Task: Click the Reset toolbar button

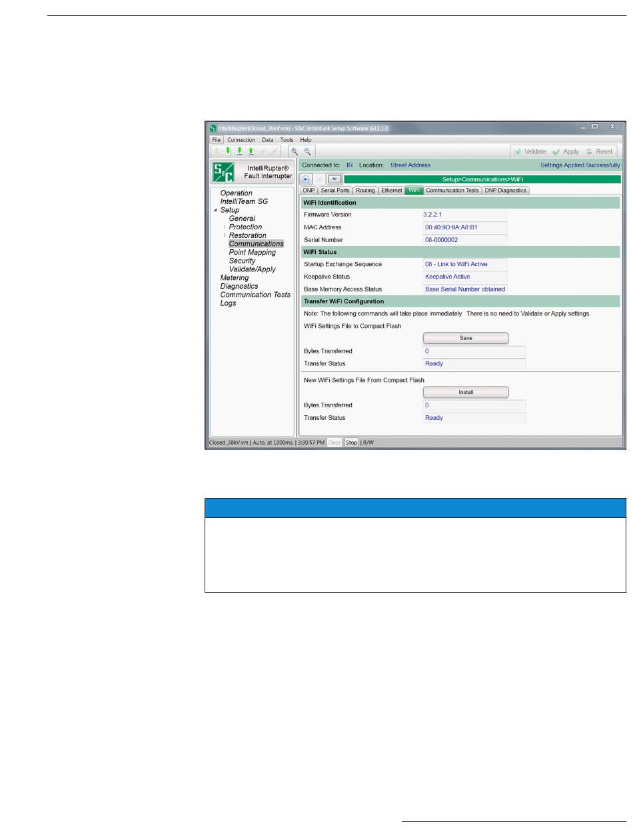Action: 599,152
